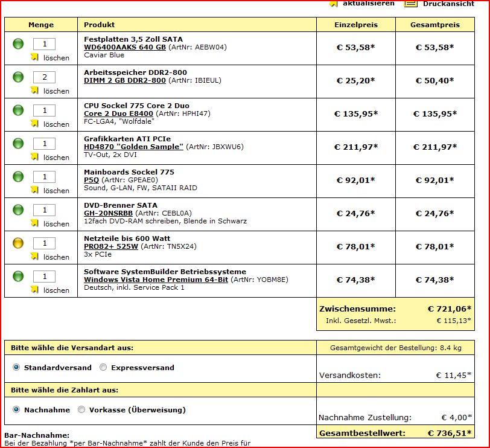Click Mwst. value € 115,13*

(453, 321)
